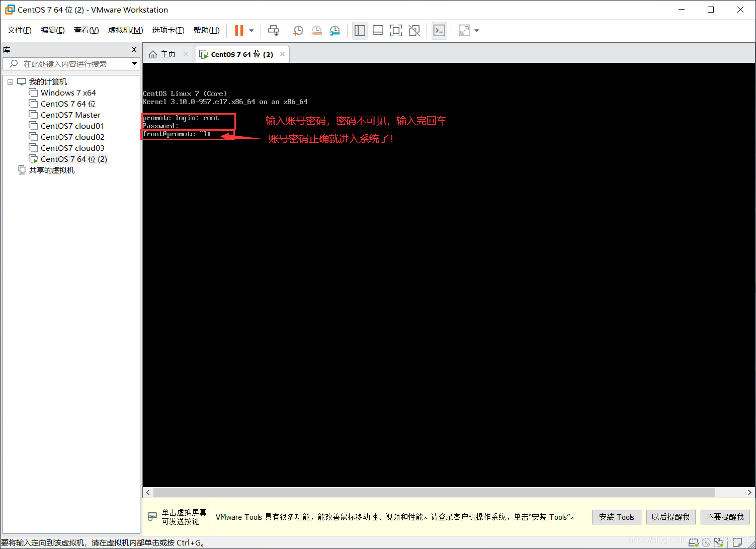The width and height of the screenshot is (756, 549).
Task: Close the 库 library panel
Action: (x=134, y=49)
